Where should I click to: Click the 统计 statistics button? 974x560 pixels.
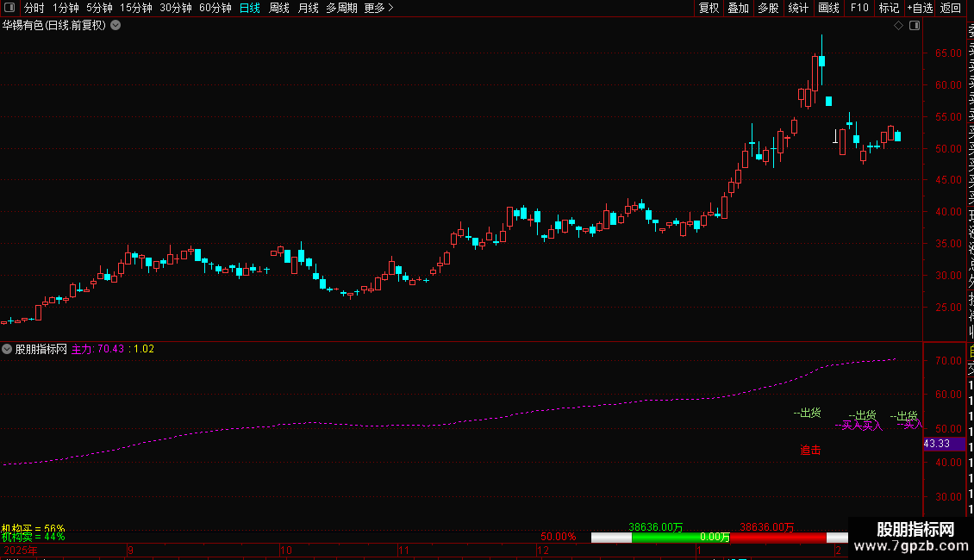pyautogui.click(x=798, y=8)
